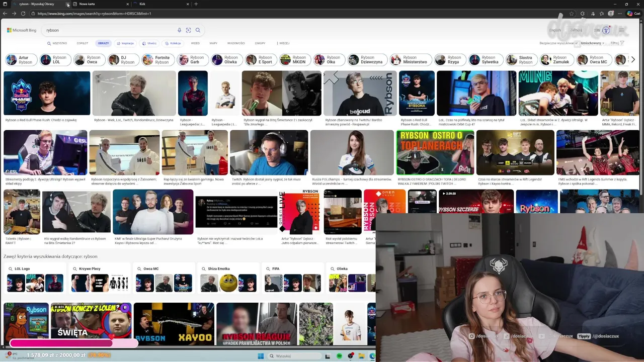Image resolution: width=644 pixels, height=362 pixels.
Task: Open the FIFA refinement card
Action: tap(293, 278)
